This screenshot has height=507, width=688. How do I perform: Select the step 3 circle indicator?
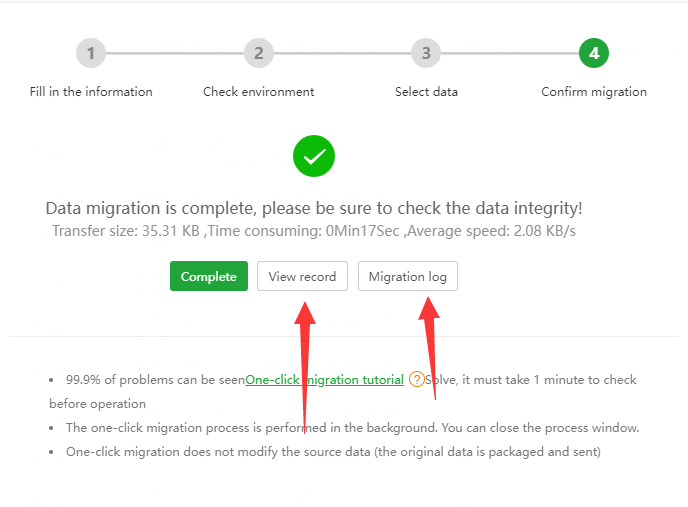[426, 53]
